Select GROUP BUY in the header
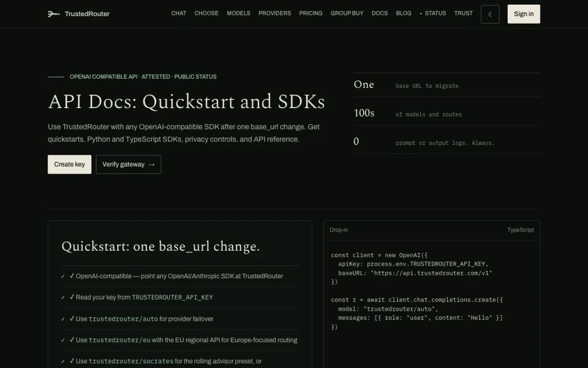588x368 pixels. pyautogui.click(x=347, y=13)
